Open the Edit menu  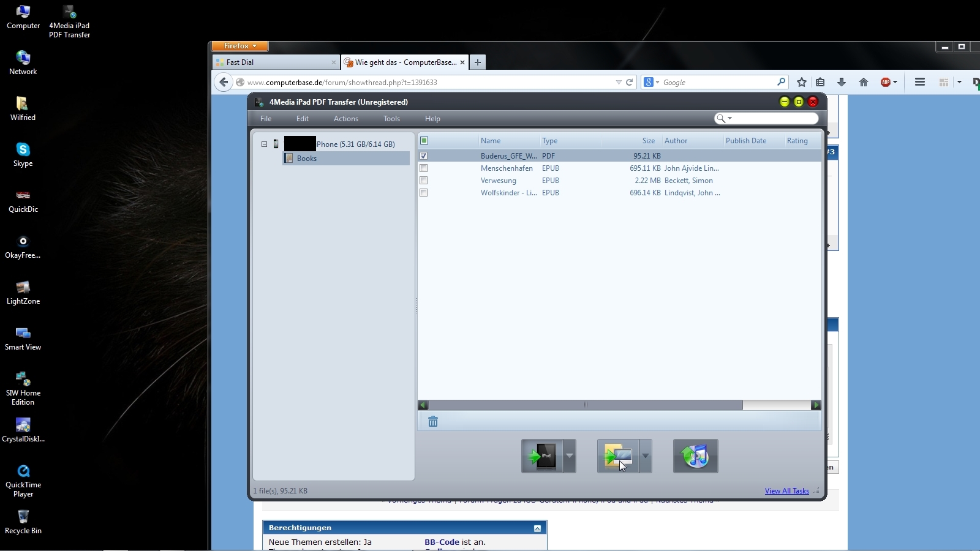coord(303,119)
